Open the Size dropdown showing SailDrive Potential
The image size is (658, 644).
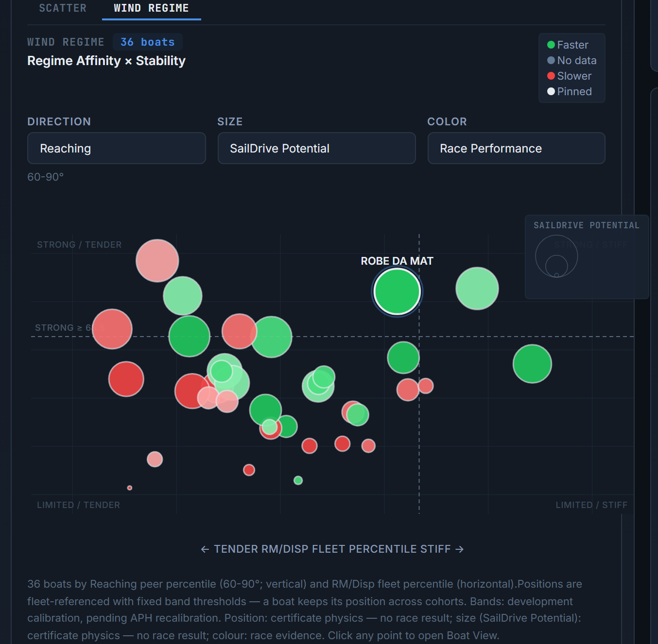(316, 148)
